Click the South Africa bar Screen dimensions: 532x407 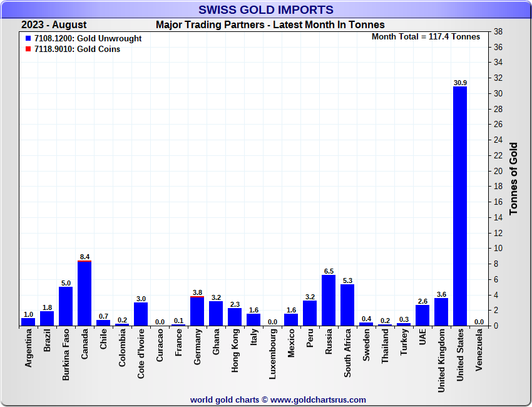[347, 305]
